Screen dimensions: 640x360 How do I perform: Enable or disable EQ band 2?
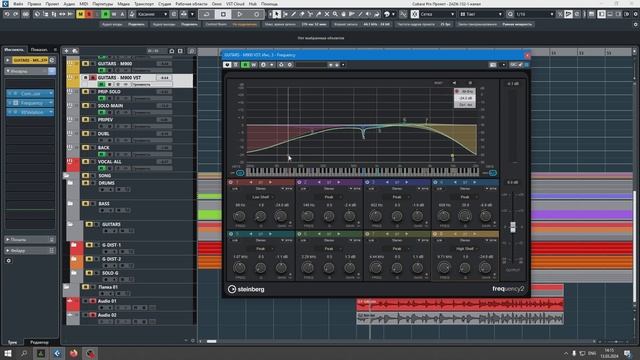click(299, 182)
